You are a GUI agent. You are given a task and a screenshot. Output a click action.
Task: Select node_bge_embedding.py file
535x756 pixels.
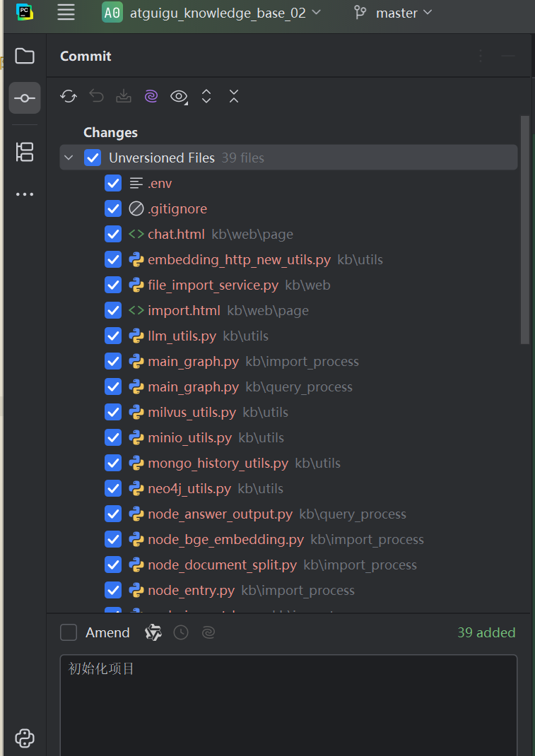[225, 540]
